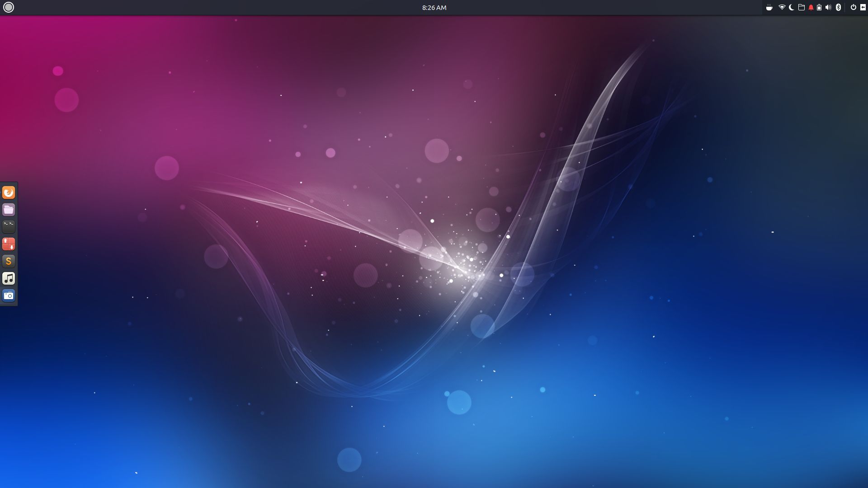Show notifications via red bell

[811, 7]
